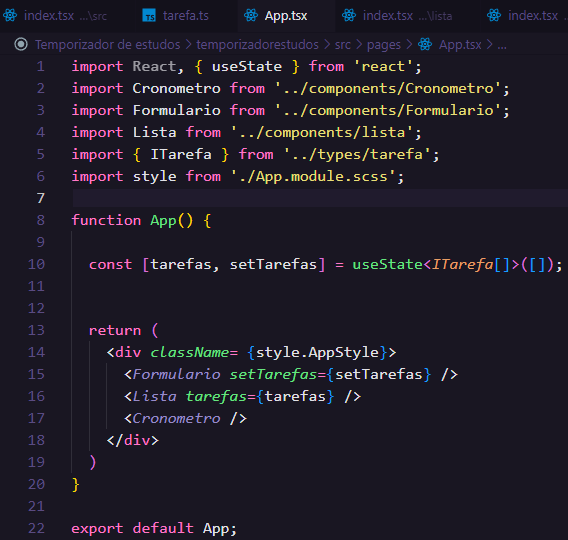Screen dimensions: 568x540
Task: Click the 'useState' call on line 10
Action: pyautogui.click(x=388, y=265)
